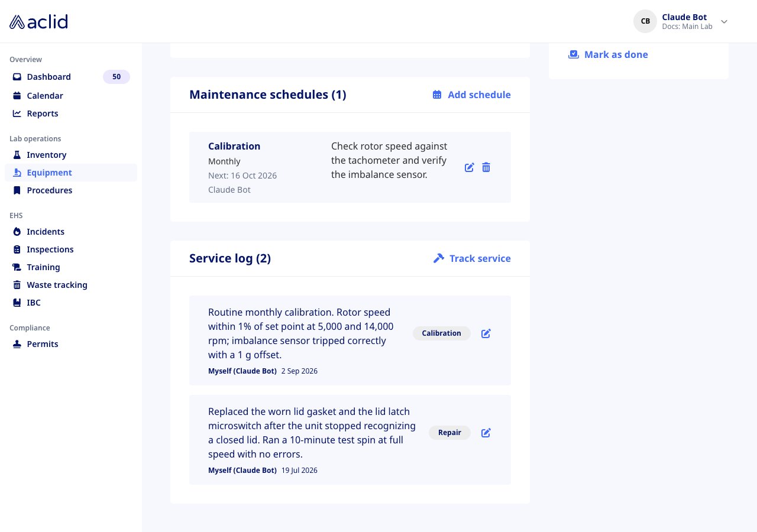Click Add schedule
This screenshot has width=757, height=532.
pos(471,95)
